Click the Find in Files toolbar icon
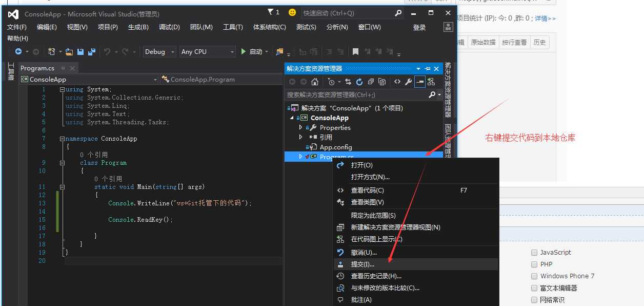Image resolution: width=644 pixels, height=306 pixels. point(279,51)
